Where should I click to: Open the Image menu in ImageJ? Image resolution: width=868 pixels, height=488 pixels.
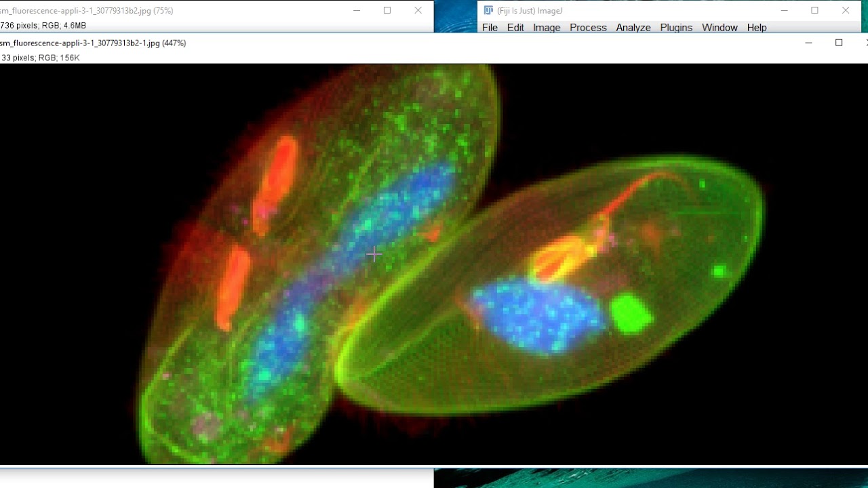tap(547, 28)
